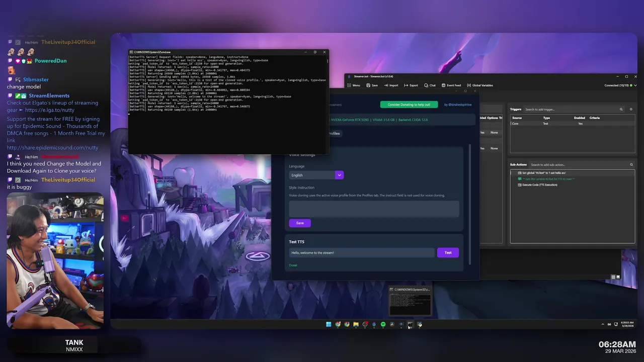Viewport: 644px width, 362px height.
Task: Open File Explorer from taskbar
Action: pyautogui.click(x=356, y=324)
